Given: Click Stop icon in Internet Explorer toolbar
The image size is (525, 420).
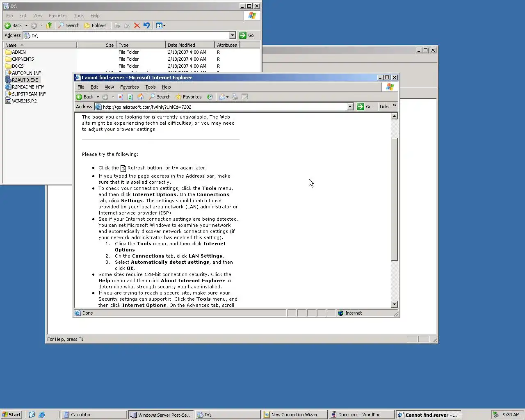Looking at the screenshot, I should click(120, 97).
